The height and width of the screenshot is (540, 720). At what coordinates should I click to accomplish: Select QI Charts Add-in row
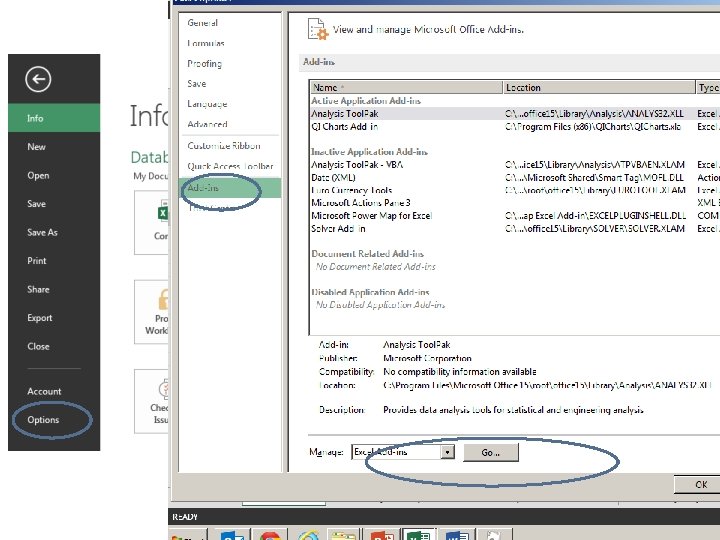coord(515,126)
